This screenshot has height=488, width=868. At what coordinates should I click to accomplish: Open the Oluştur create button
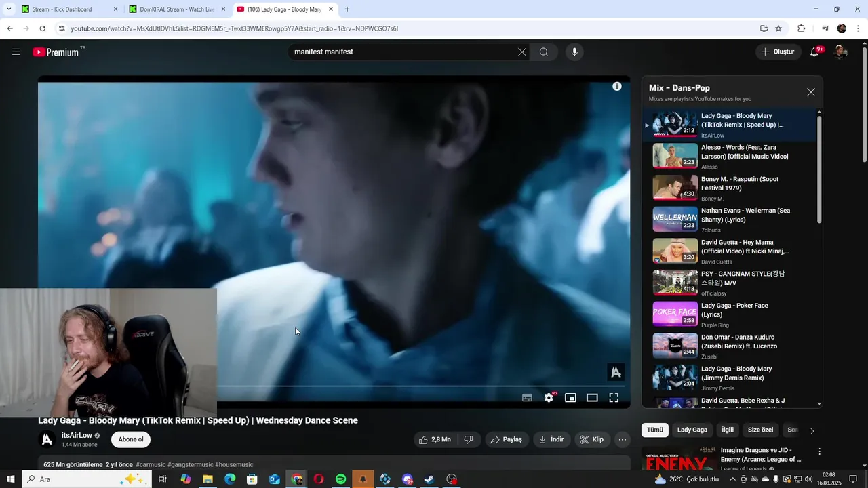[778, 52]
